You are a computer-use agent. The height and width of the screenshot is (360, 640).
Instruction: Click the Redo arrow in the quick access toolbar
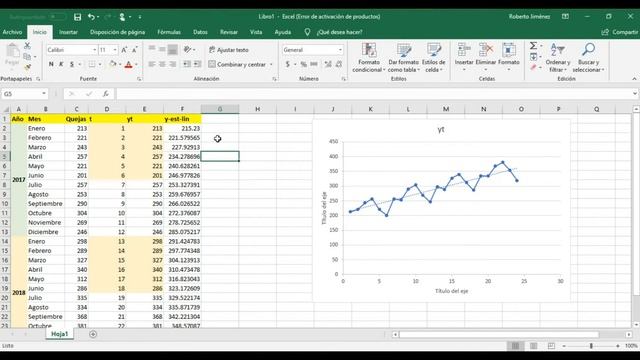point(107,17)
